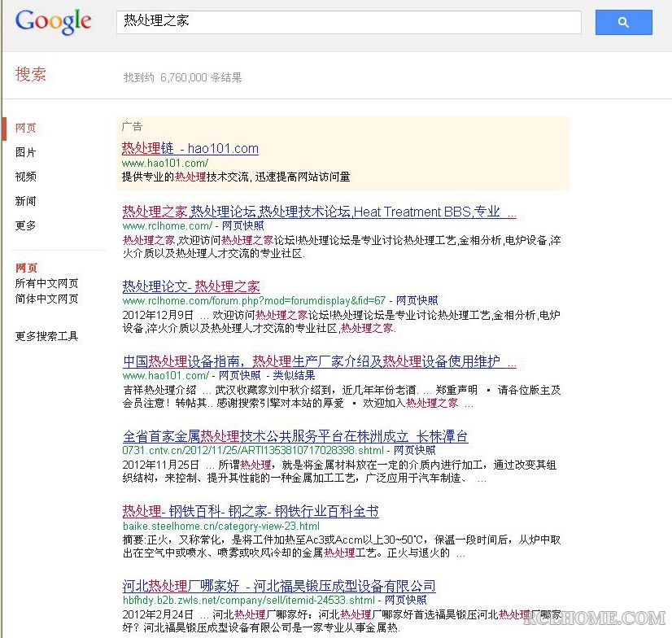
Task: Click the 搜索 heading text
Action: tap(30, 74)
